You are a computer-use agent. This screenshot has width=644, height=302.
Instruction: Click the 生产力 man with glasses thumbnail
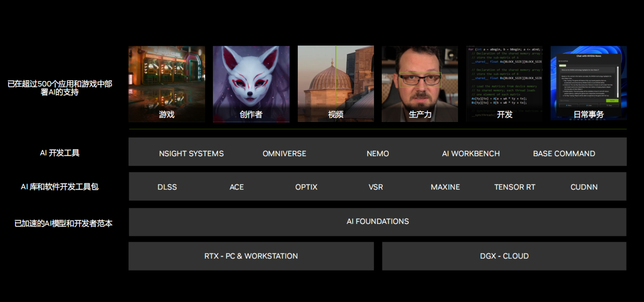[x=420, y=84]
